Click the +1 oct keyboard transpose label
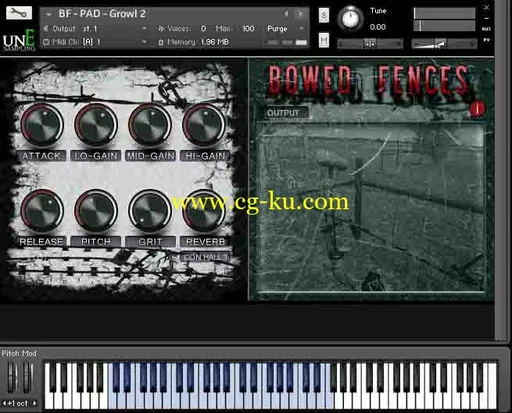Viewport: 512px width, 413px height. tap(19, 403)
